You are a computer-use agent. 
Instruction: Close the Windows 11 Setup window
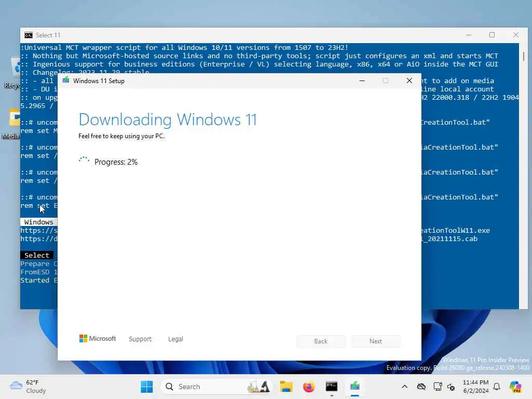coord(409,81)
